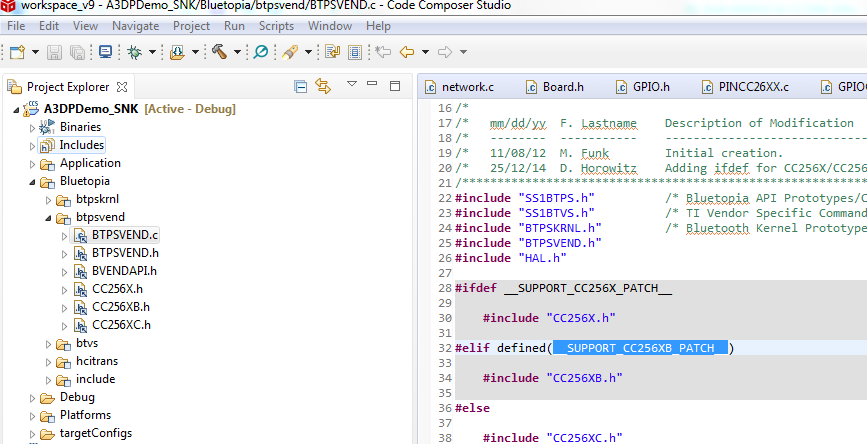Expand the btvs folder
Screen dimensions: 867x444
coord(48,344)
